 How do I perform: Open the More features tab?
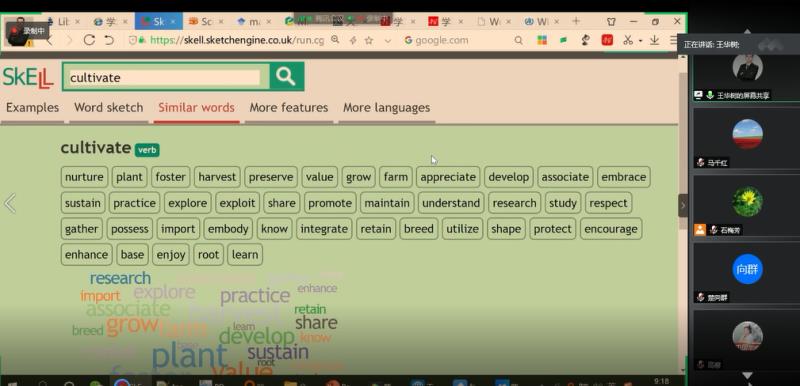[x=289, y=108]
